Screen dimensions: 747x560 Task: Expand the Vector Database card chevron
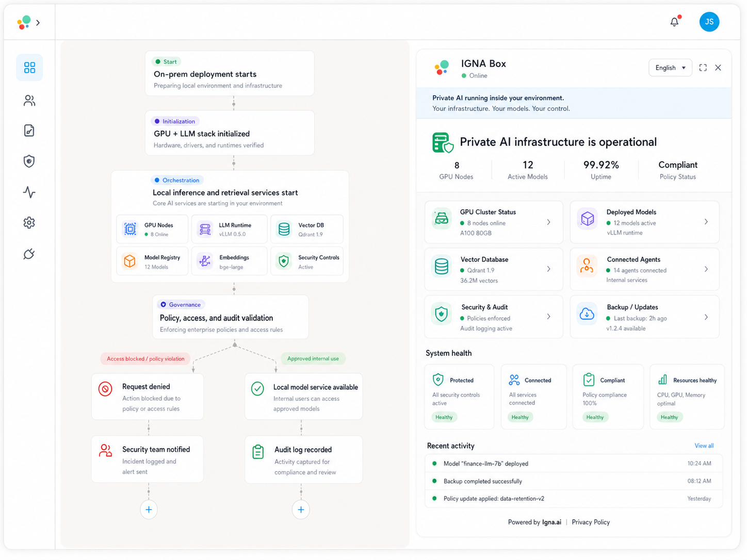click(x=548, y=269)
